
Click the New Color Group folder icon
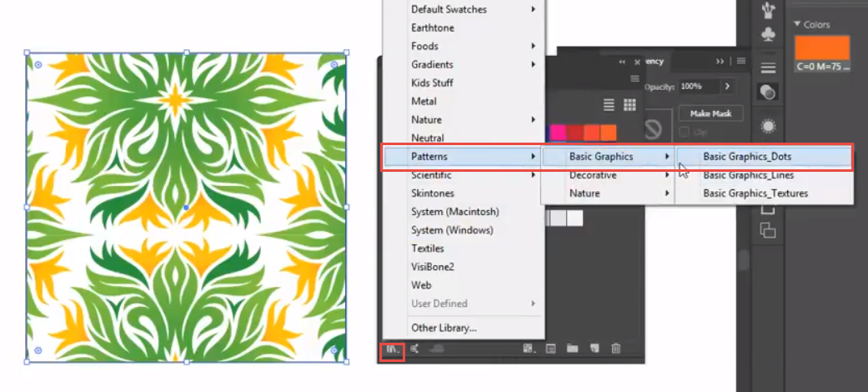572,349
